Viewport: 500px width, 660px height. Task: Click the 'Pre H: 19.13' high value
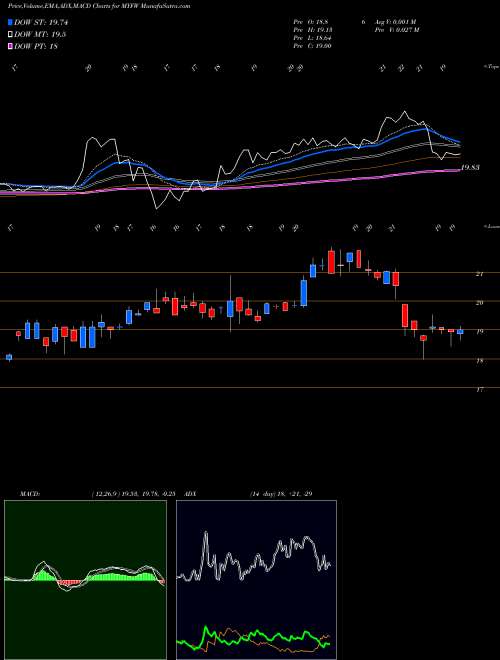pyautogui.click(x=314, y=30)
